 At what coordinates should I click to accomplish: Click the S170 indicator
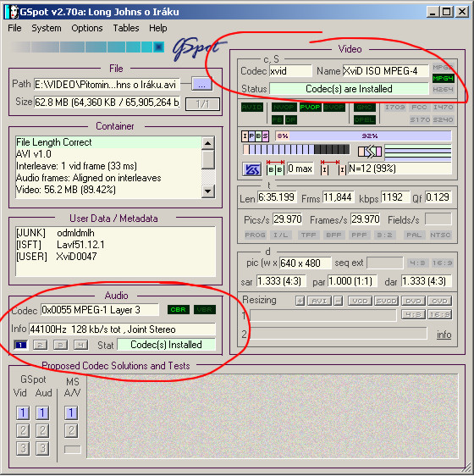(420, 119)
